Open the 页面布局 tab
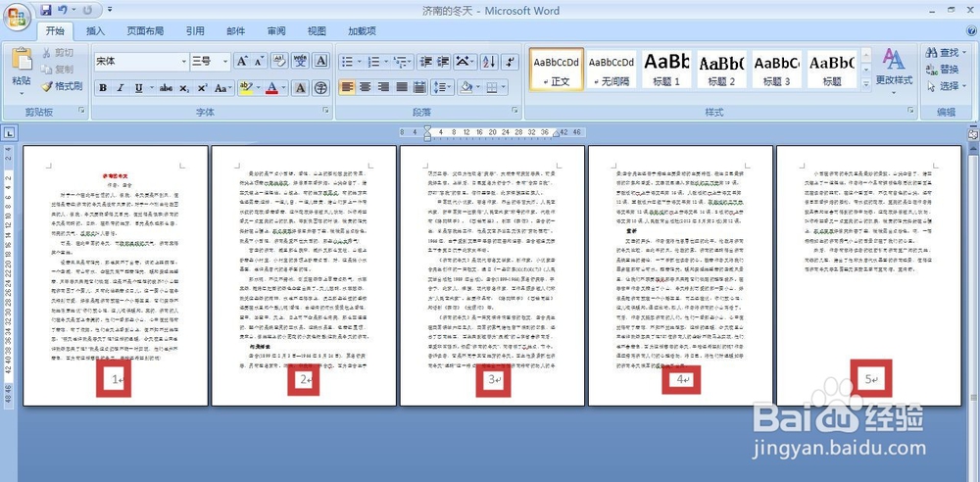The width and height of the screenshot is (980, 482). coord(145,31)
